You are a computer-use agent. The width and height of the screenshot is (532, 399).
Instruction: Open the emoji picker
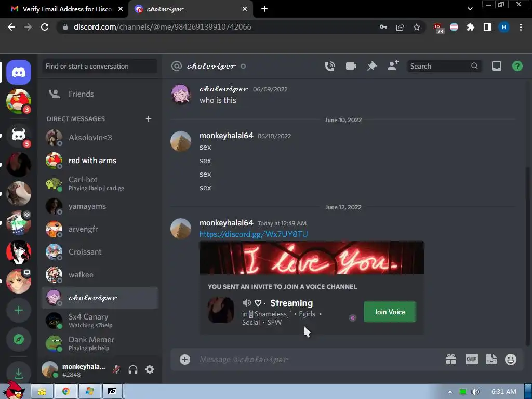[x=511, y=360]
